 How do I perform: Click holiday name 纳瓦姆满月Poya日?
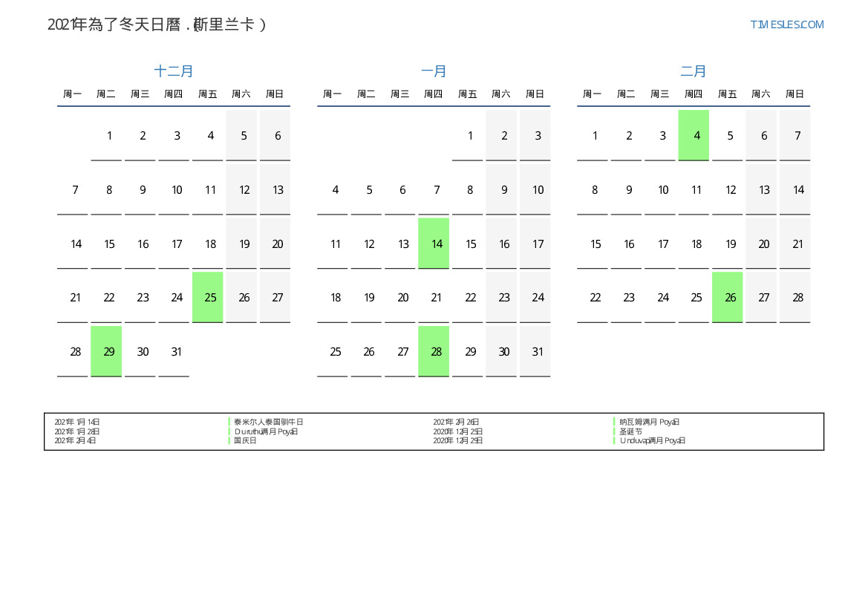point(650,422)
